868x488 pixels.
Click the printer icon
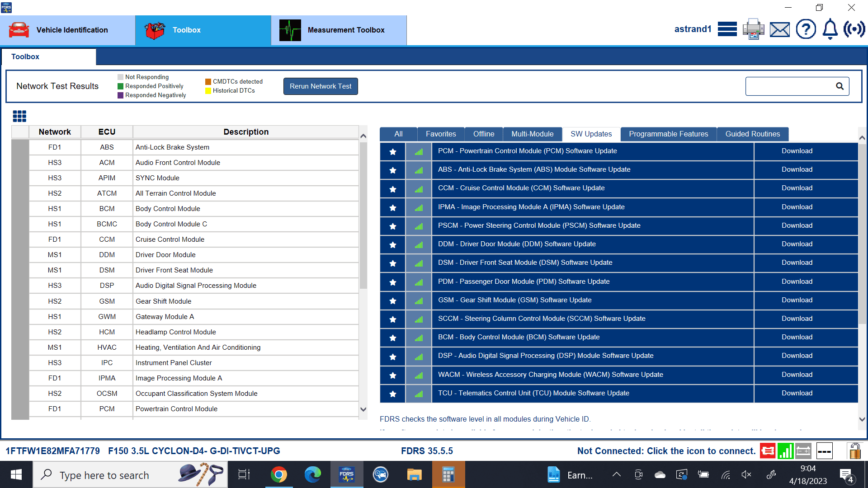point(753,29)
